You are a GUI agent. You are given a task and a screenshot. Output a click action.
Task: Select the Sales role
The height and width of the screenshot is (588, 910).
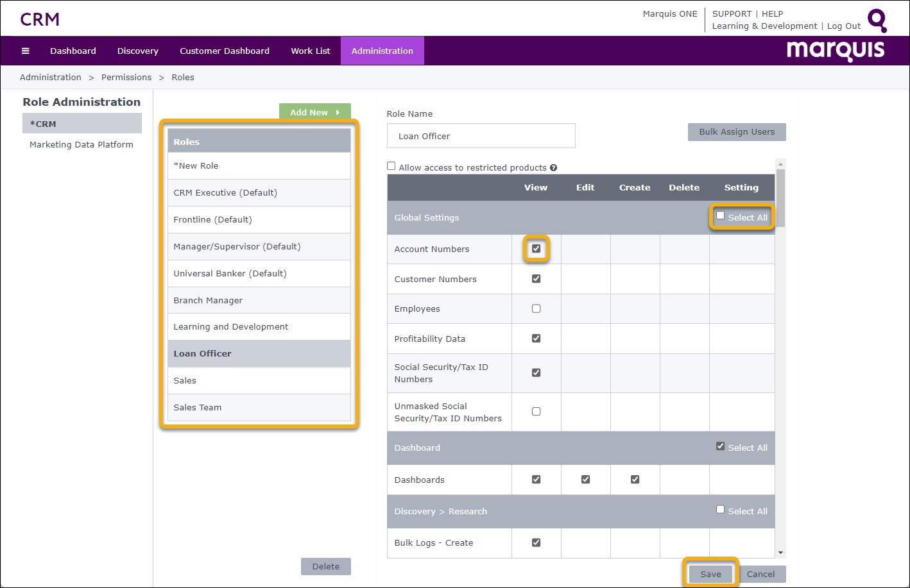(x=259, y=380)
